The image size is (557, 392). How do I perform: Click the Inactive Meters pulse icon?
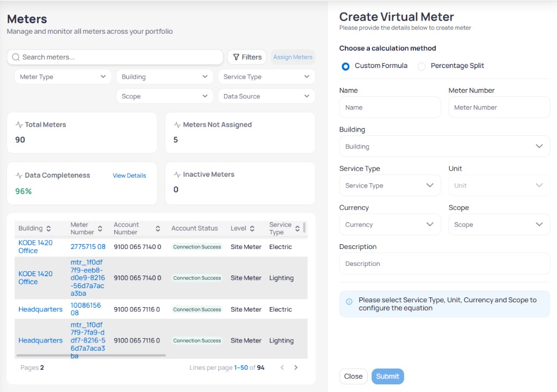click(177, 175)
